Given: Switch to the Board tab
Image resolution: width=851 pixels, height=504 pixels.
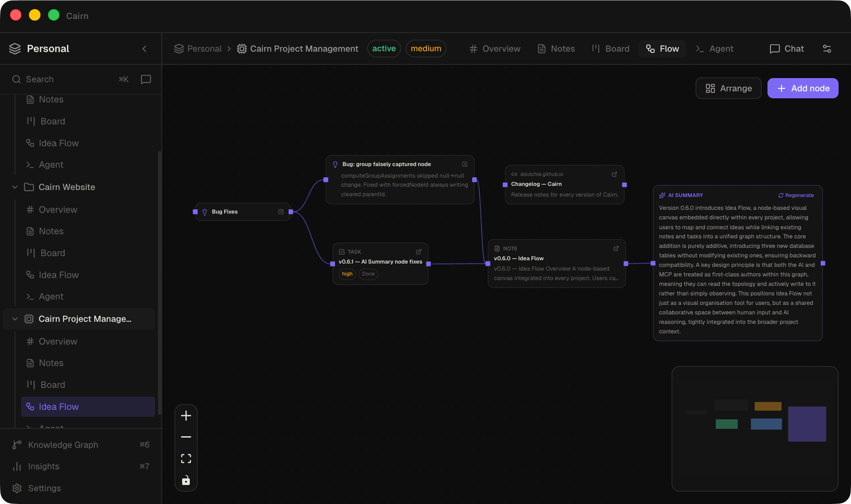Looking at the screenshot, I should 611,49.
